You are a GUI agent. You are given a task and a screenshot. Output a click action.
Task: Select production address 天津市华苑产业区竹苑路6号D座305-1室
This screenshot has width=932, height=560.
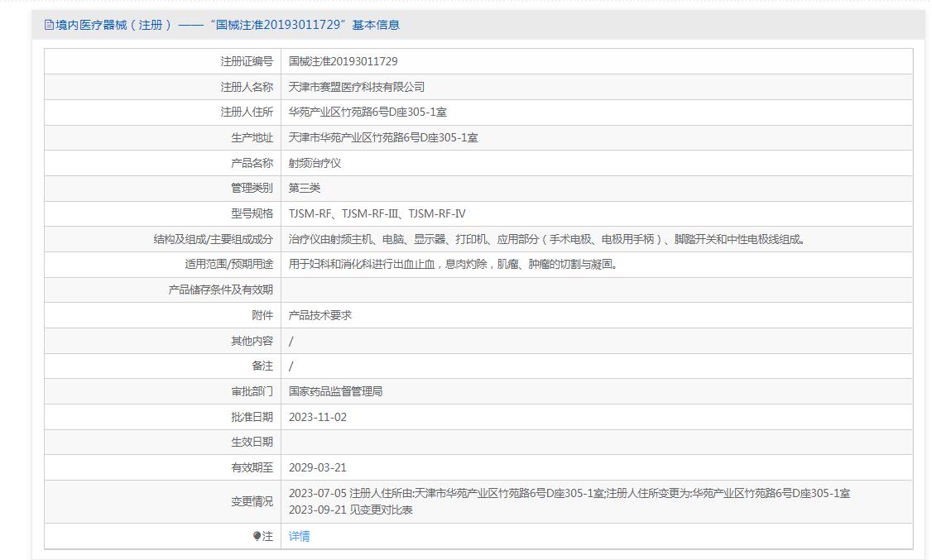click(x=383, y=137)
